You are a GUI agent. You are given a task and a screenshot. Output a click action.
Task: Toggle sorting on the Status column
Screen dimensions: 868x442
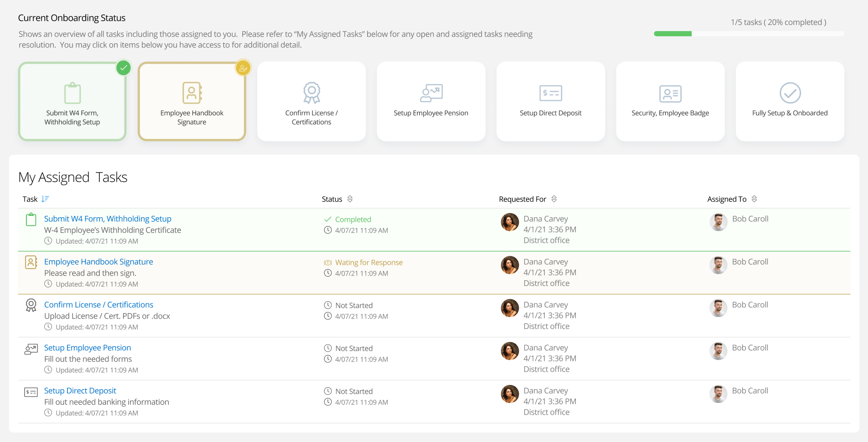[x=350, y=199]
